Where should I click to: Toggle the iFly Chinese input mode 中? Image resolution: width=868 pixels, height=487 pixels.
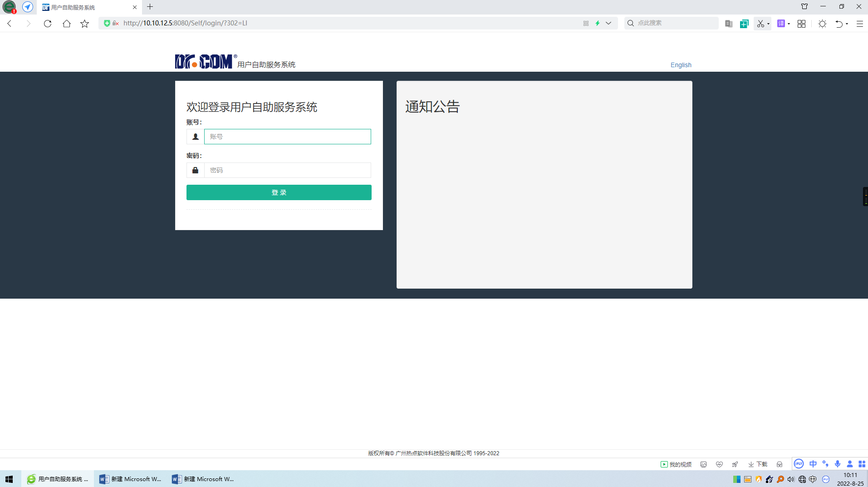coord(813,464)
